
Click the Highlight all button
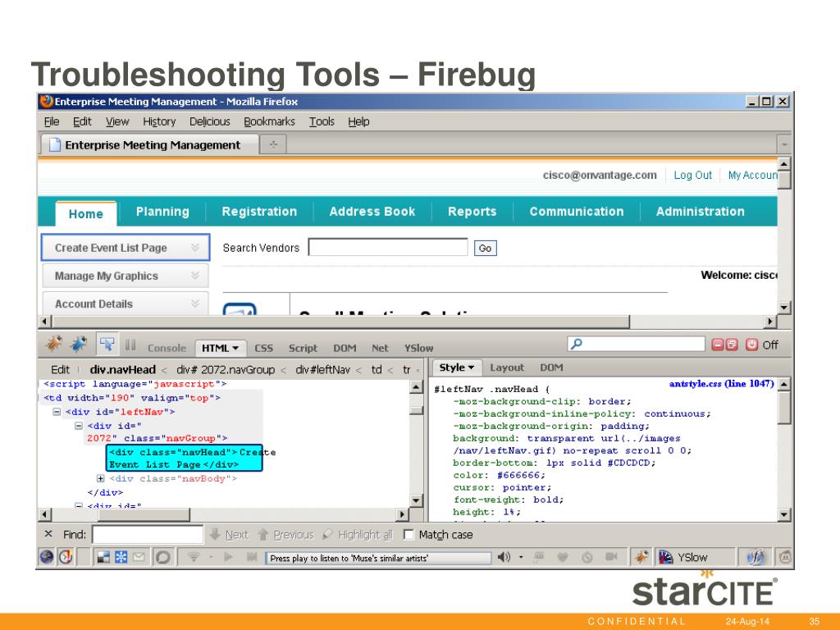[358, 534]
